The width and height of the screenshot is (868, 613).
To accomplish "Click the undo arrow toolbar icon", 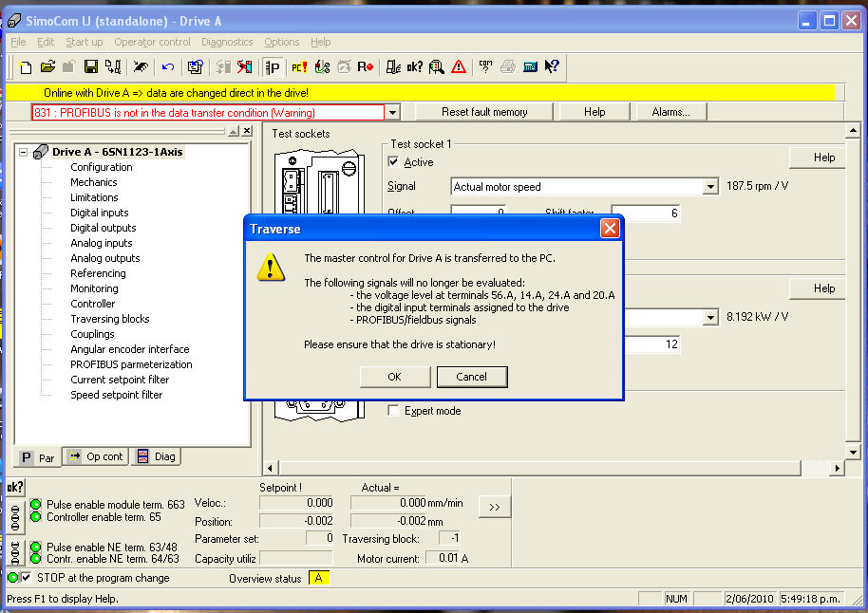I will 168,67.
